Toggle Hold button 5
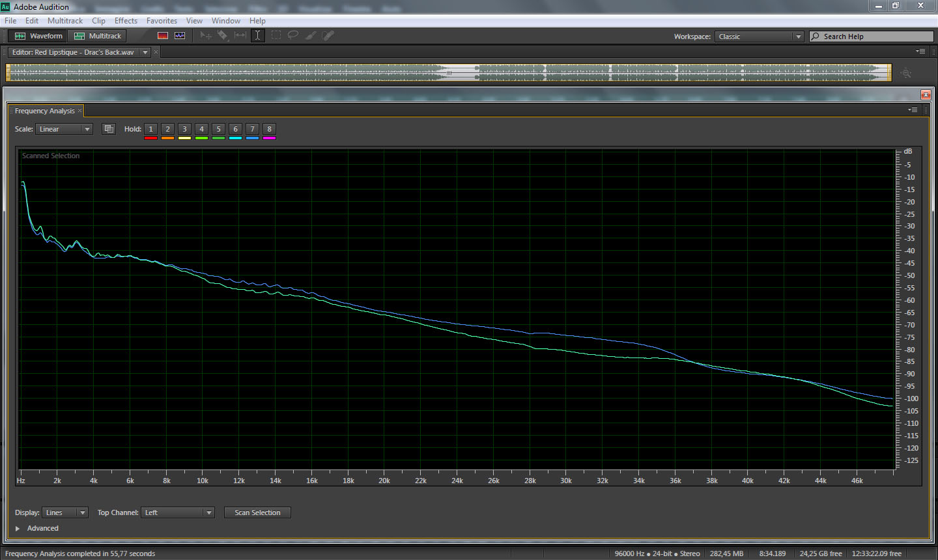Viewport: 938px width, 560px height. tap(218, 129)
